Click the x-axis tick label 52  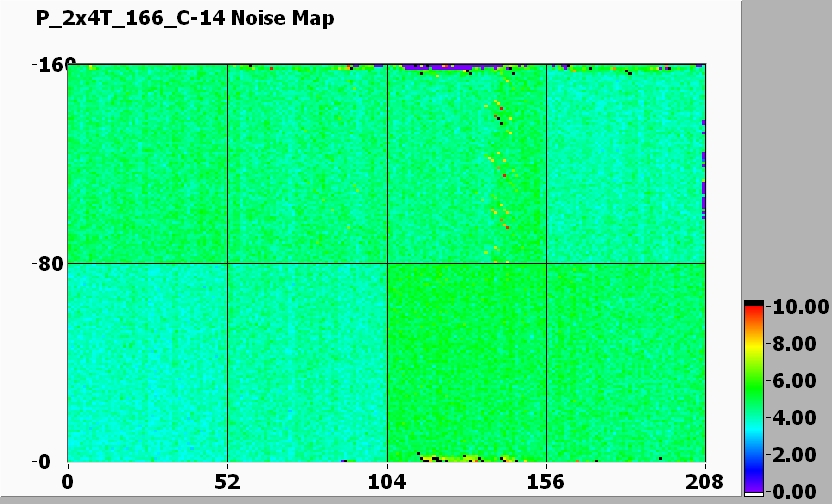[228, 482]
